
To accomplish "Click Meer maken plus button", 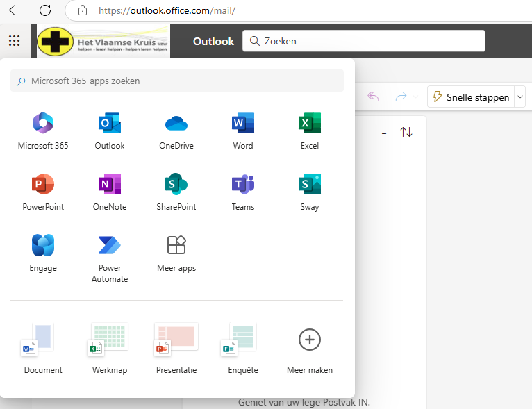I will (x=310, y=340).
